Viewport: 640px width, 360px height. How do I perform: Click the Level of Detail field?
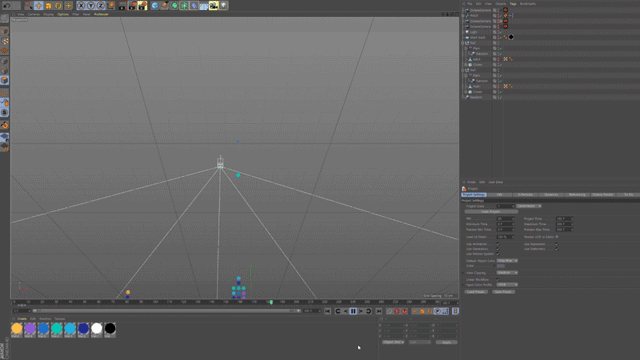(x=505, y=237)
